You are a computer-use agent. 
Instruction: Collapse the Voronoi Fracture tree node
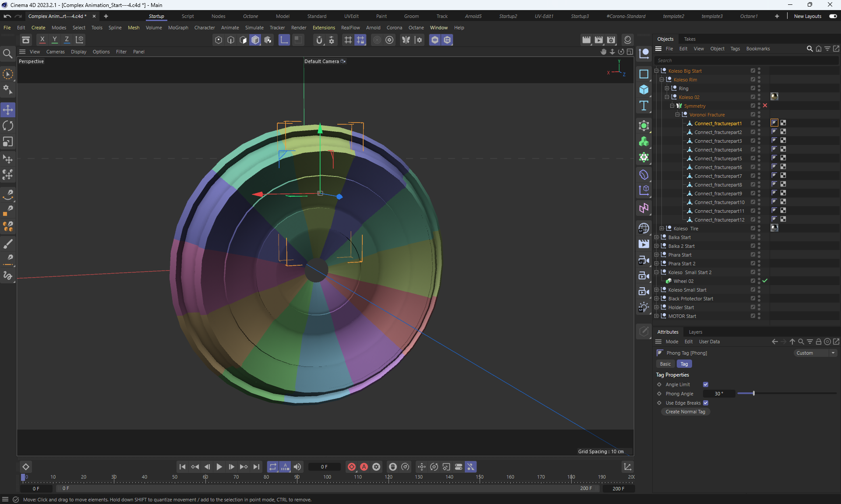click(x=677, y=115)
